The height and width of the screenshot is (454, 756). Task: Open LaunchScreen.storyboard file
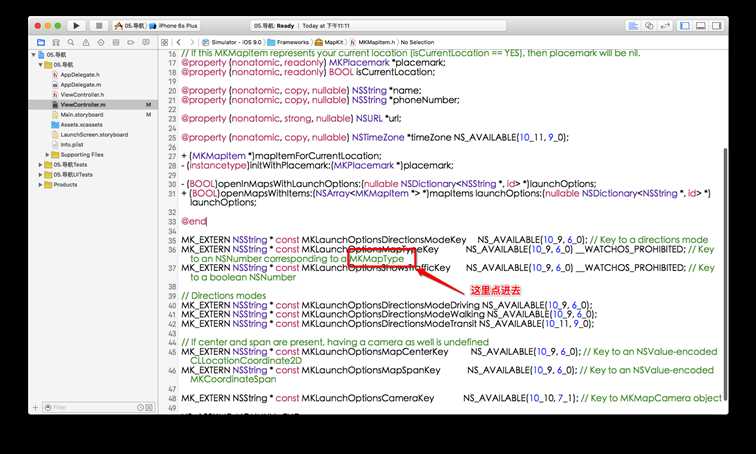click(94, 135)
